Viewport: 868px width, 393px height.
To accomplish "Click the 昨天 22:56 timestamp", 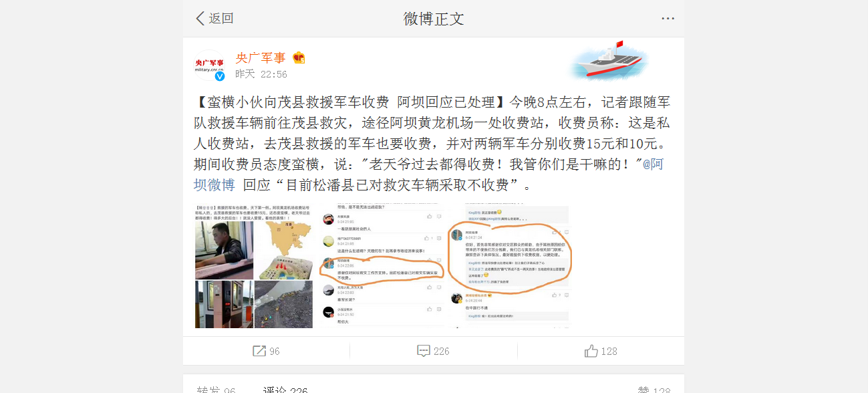I will click(x=261, y=74).
